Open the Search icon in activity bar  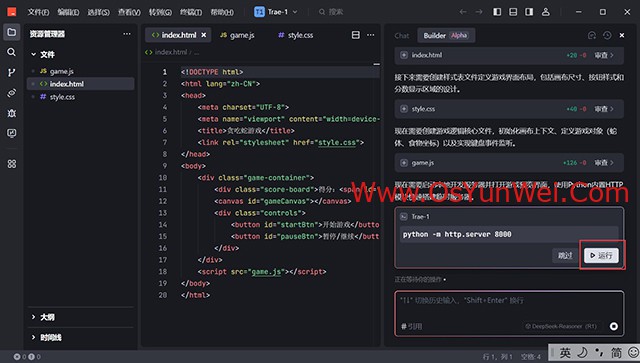(x=11, y=52)
